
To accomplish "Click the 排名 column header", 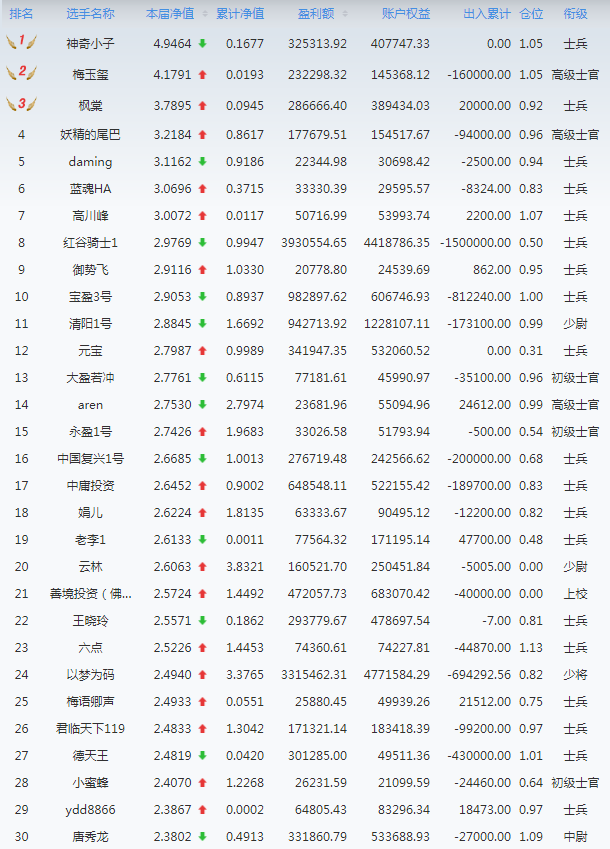I will 21,14.
